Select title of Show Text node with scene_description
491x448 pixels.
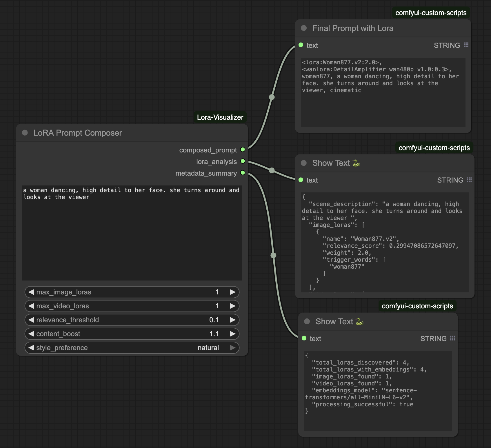(336, 163)
